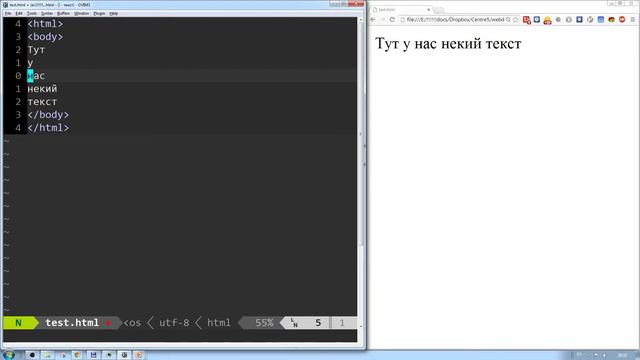Open the Tools menu in GVim
This screenshot has width=640, height=360.
coord(32,13)
